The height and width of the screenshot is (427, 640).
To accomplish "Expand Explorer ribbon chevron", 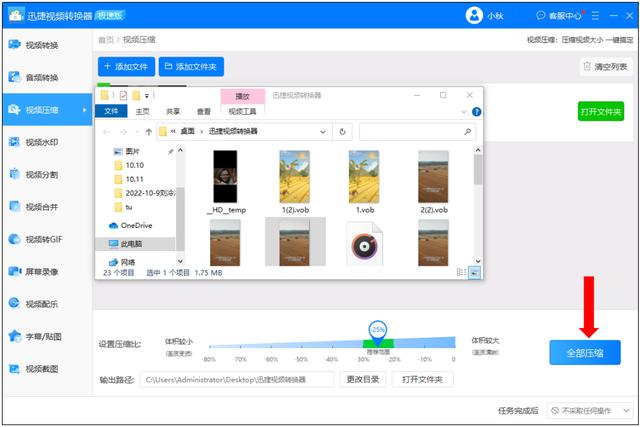I will 464,111.
